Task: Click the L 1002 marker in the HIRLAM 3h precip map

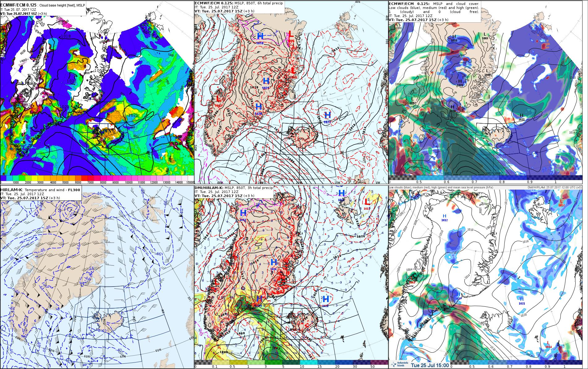Action: pos(216,284)
